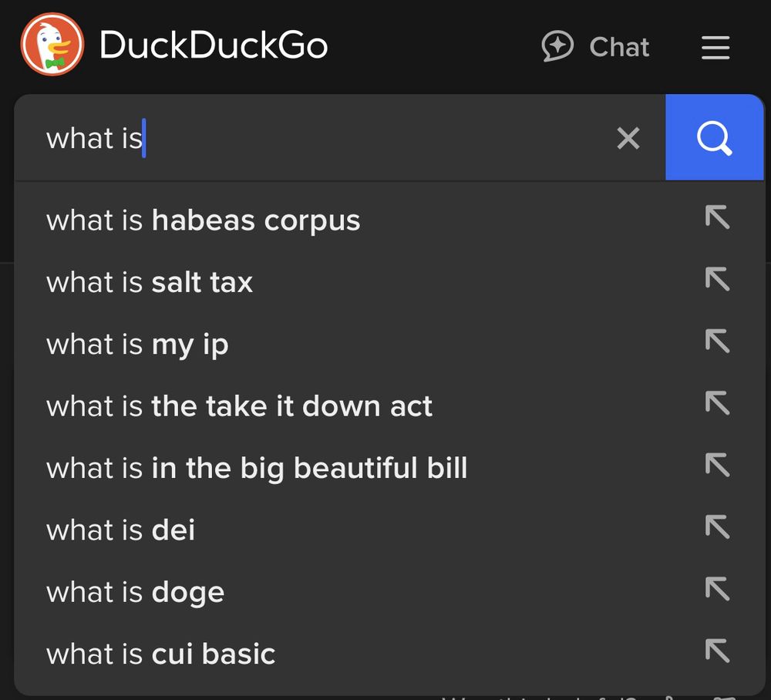This screenshot has width=771, height=700.
Task: Click the DuckDuckGo duck logo
Action: click(52, 44)
